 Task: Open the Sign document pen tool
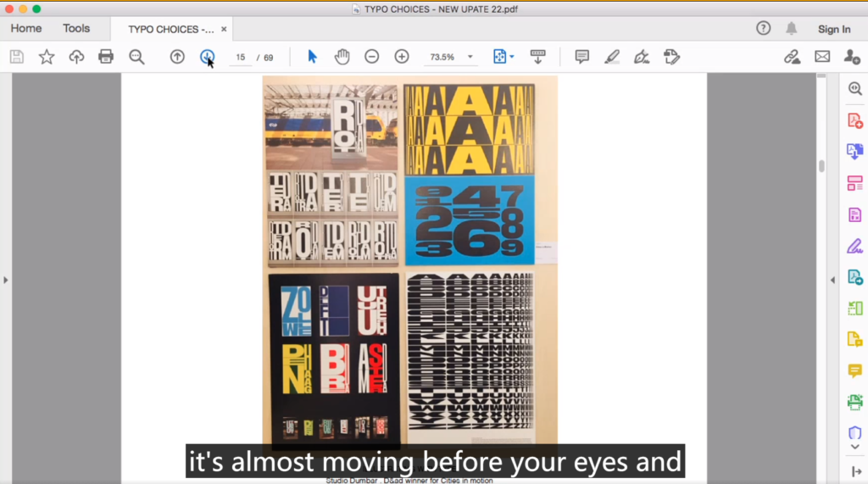tap(642, 57)
